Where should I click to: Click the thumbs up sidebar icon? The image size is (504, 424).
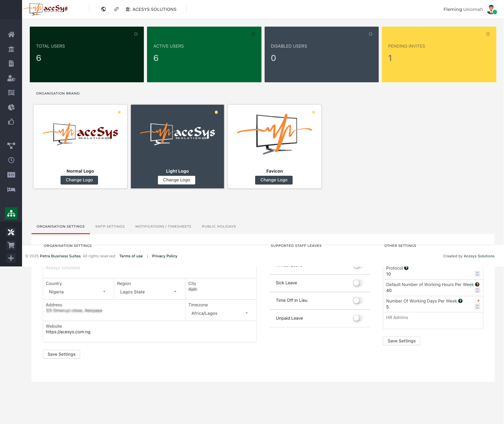(x=11, y=122)
